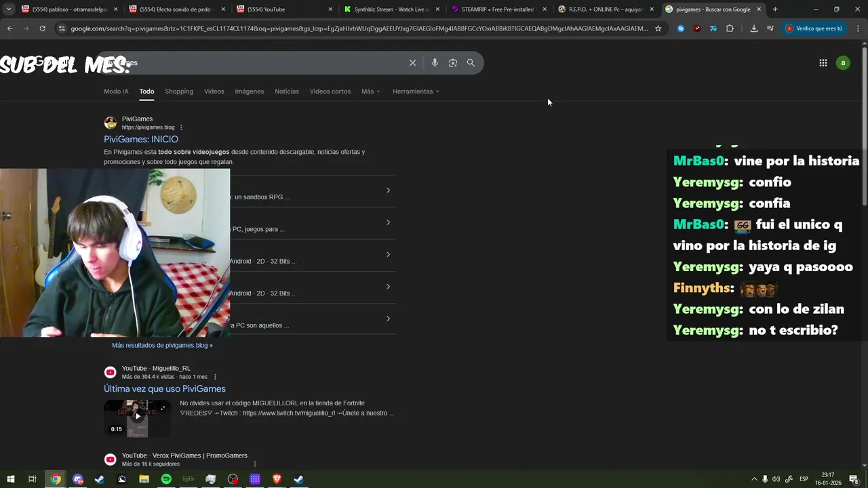Open Task View on the taskbar

pos(32,479)
